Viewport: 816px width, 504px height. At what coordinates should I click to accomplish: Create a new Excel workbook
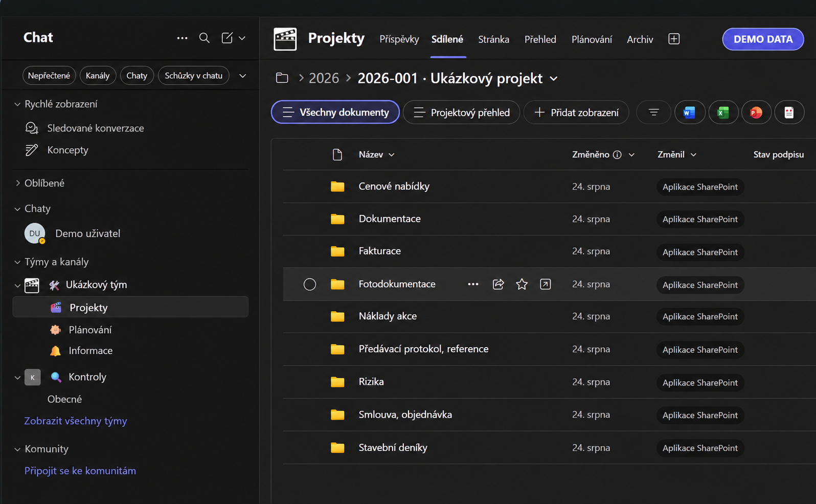723,112
